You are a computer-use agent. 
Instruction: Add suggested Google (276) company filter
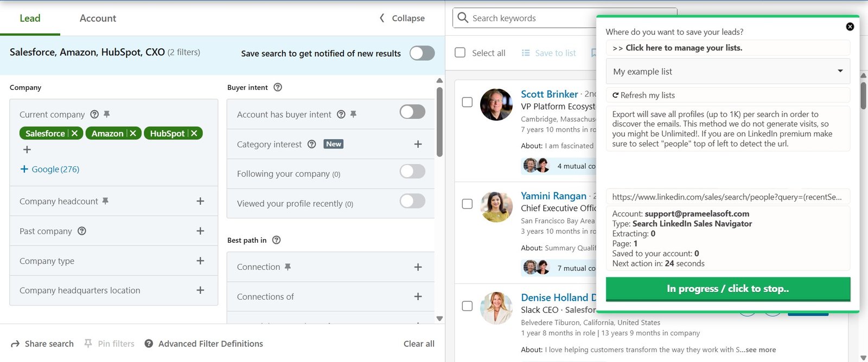tap(49, 169)
